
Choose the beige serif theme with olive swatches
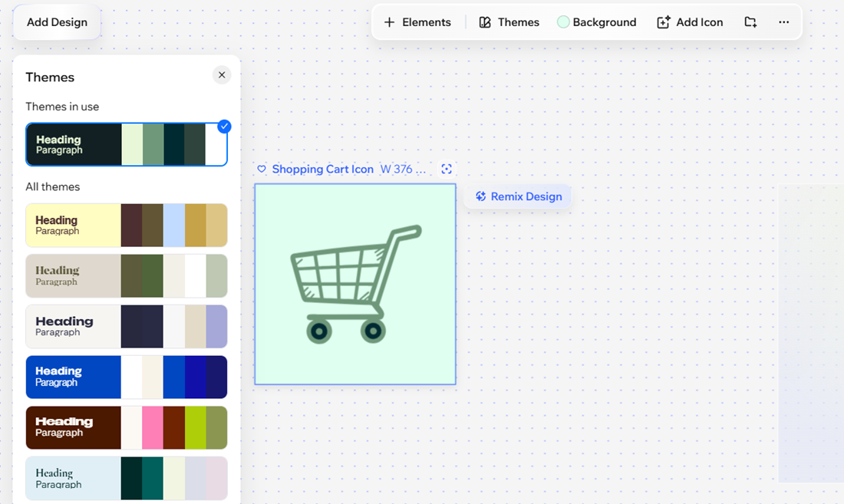point(127,276)
